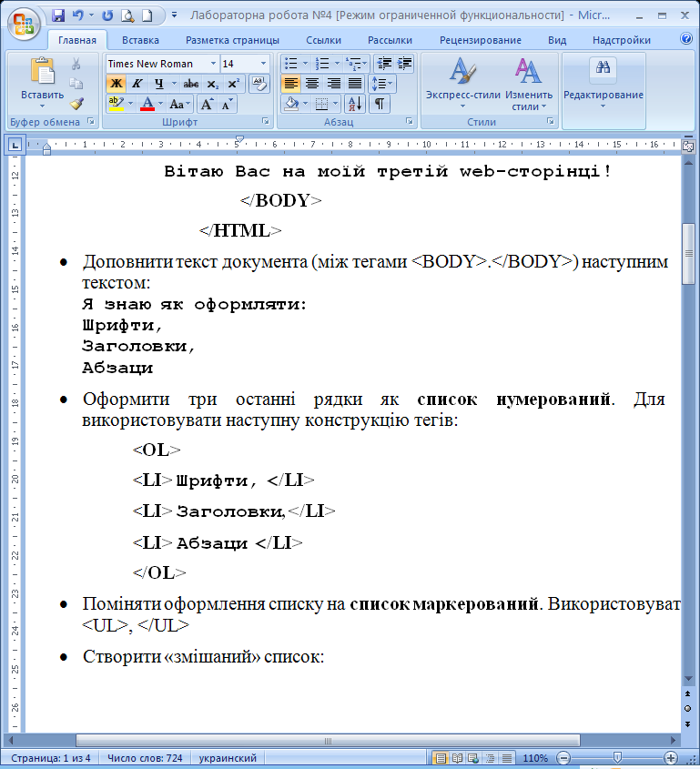Toggle align text left button
This screenshot has width=700, height=769.
pyautogui.click(x=290, y=84)
